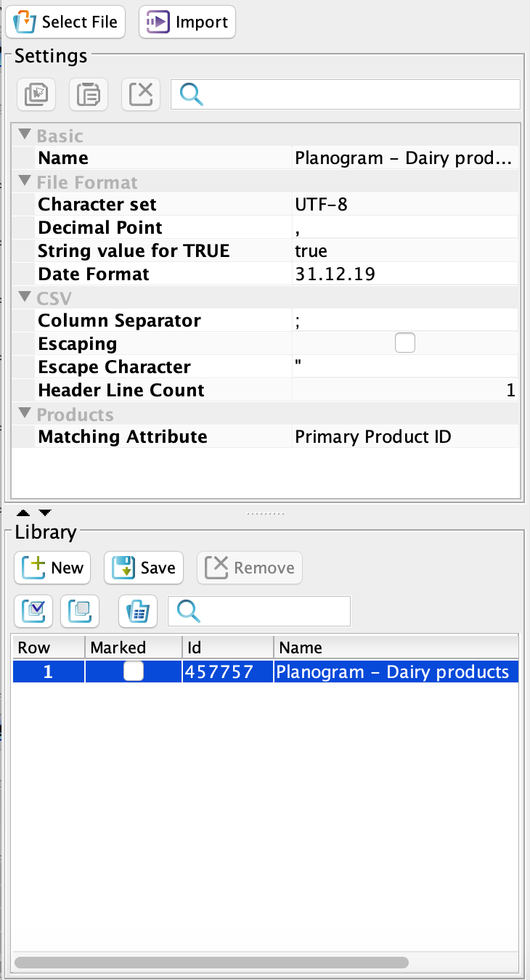Save the library entry

pyautogui.click(x=144, y=568)
